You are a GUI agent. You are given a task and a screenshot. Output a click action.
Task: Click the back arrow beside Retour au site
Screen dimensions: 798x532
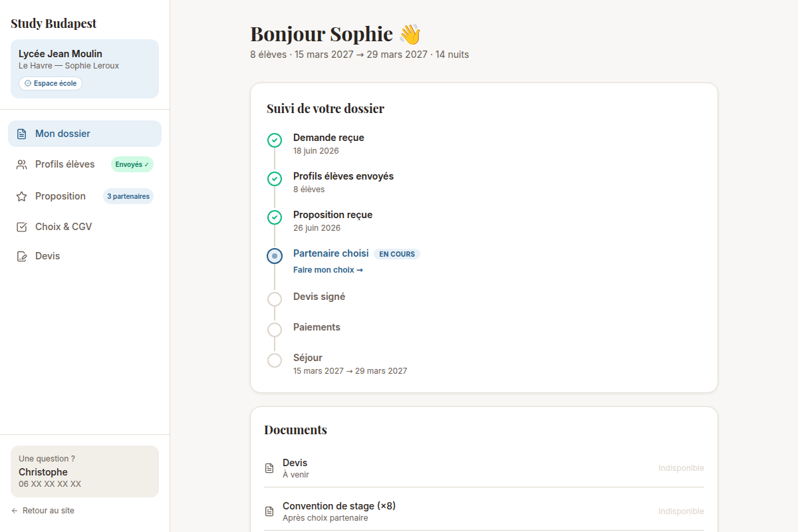(x=15, y=511)
